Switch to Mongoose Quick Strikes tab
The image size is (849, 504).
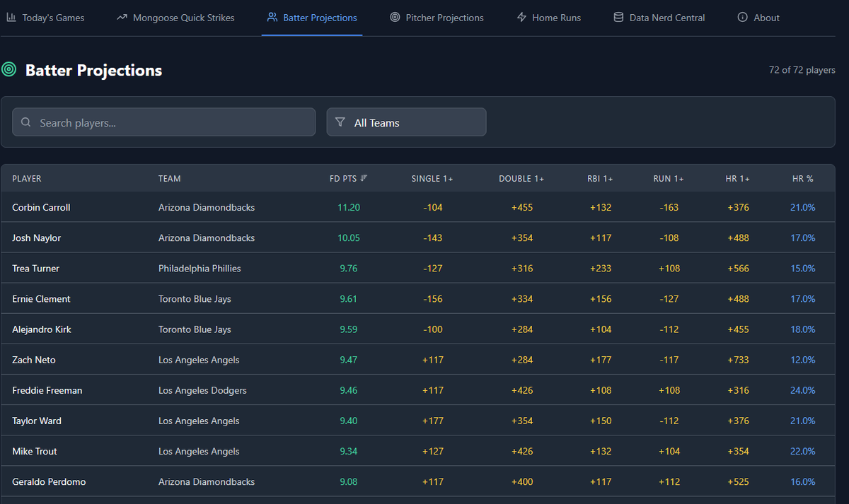click(175, 18)
